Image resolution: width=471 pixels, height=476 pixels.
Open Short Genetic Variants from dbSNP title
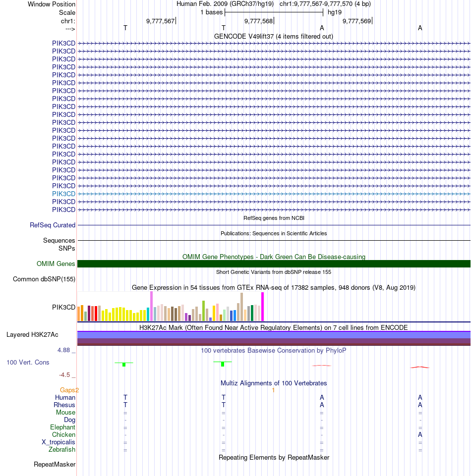(x=274, y=272)
